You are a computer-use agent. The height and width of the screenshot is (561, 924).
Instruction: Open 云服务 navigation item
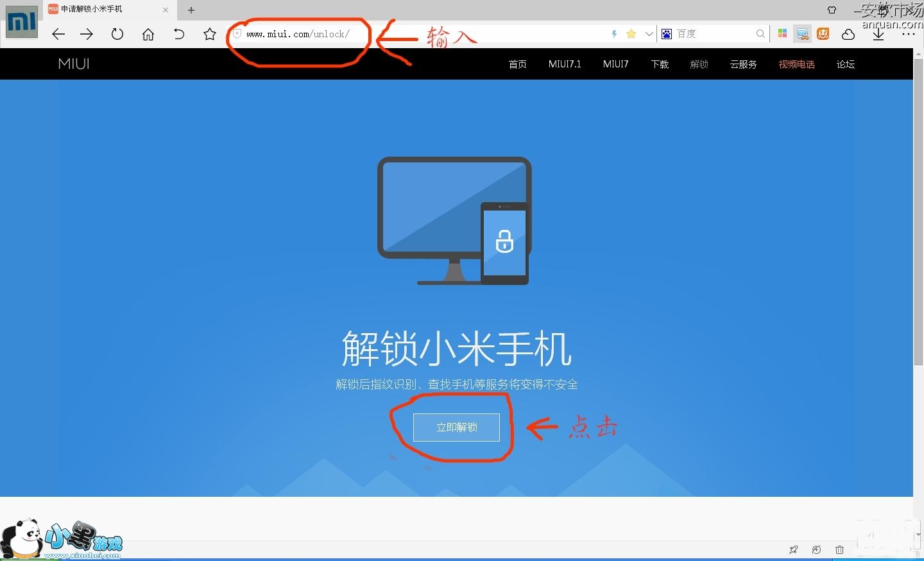(743, 64)
